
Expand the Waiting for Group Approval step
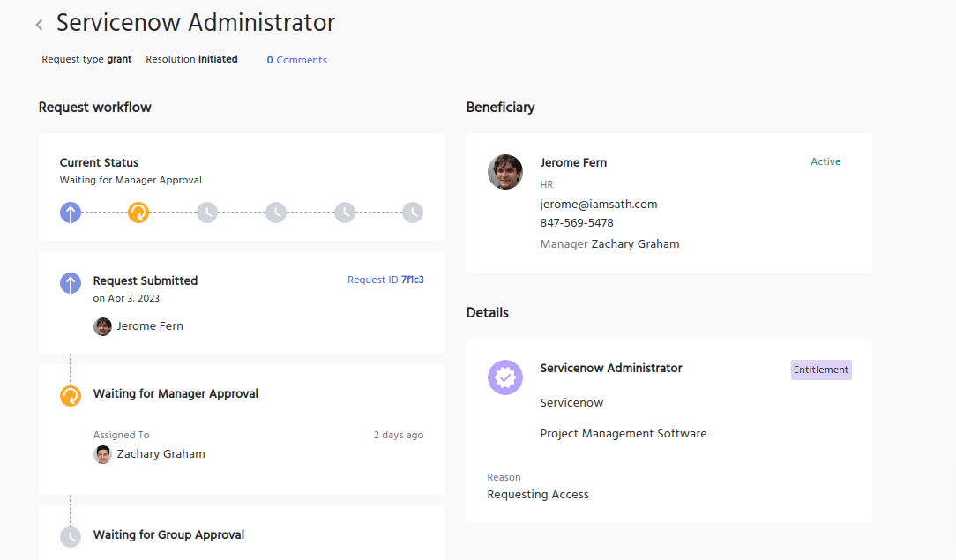pos(168,534)
